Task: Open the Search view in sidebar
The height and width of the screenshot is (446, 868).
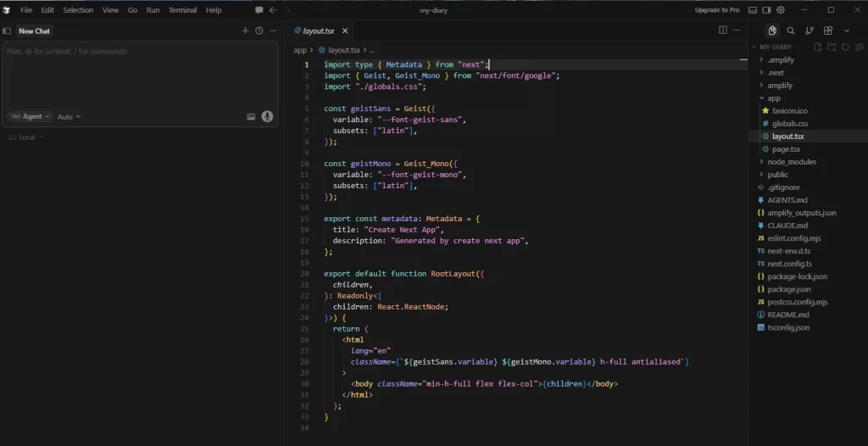Action: coord(790,31)
